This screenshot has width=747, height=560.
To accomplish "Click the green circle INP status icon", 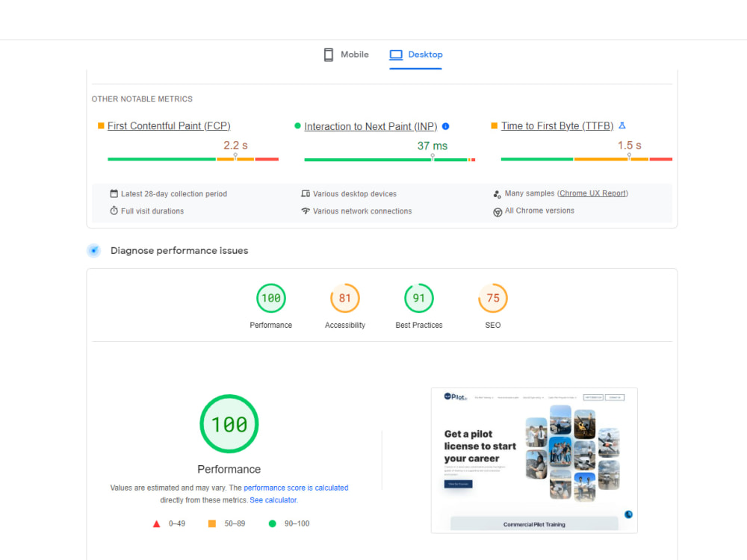I will (x=297, y=125).
